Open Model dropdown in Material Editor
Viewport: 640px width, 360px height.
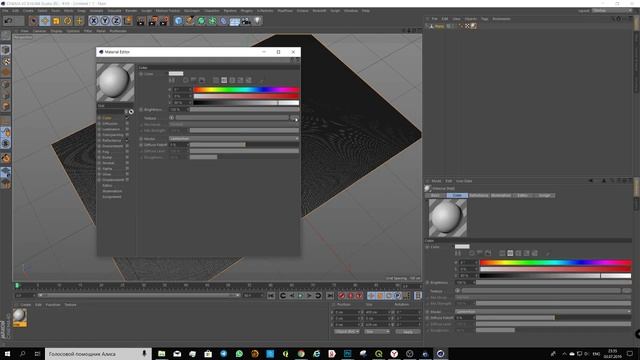click(x=234, y=139)
